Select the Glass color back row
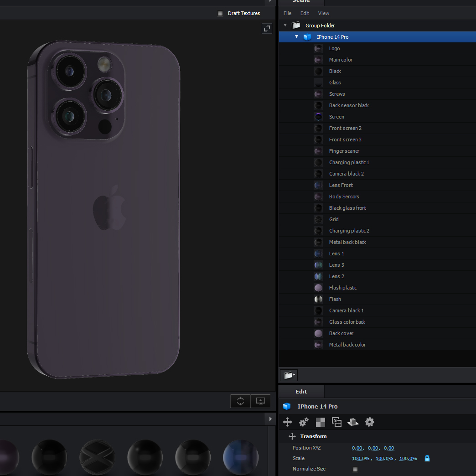The height and width of the screenshot is (476, 476). [378, 322]
